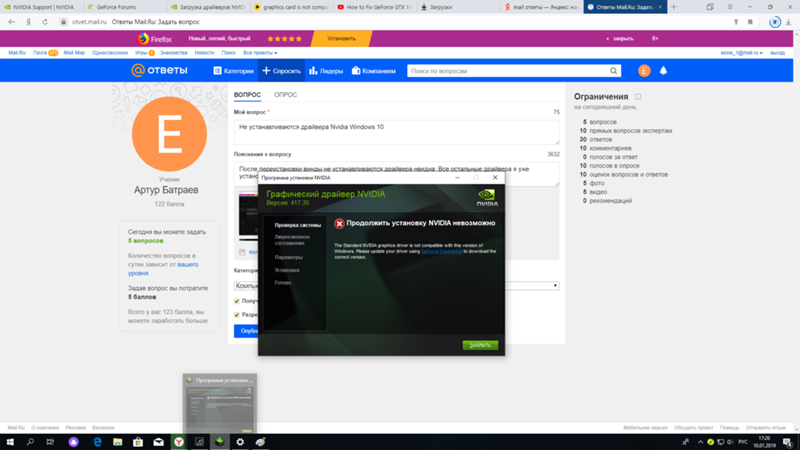The width and height of the screenshot is (800, 450).
Task: Open Одноклассники link in top bar
Action: 110,53
